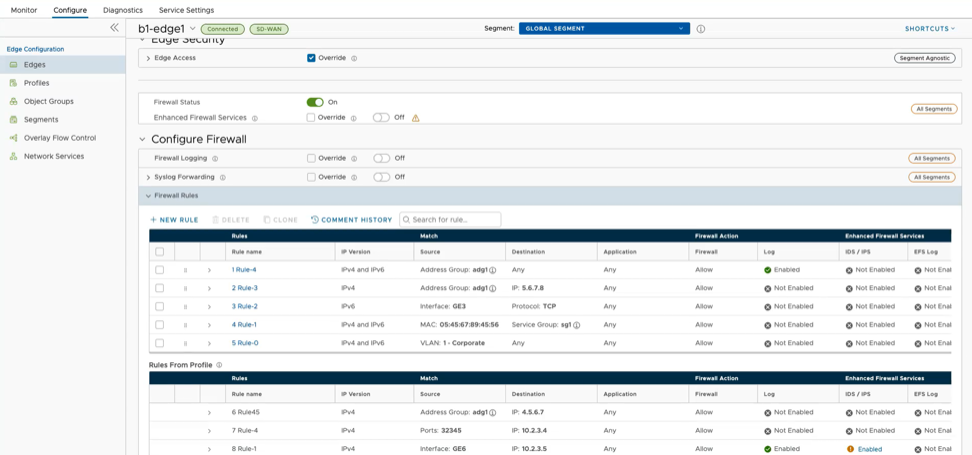
Task: Open Comment History
Action: (351, 219)
